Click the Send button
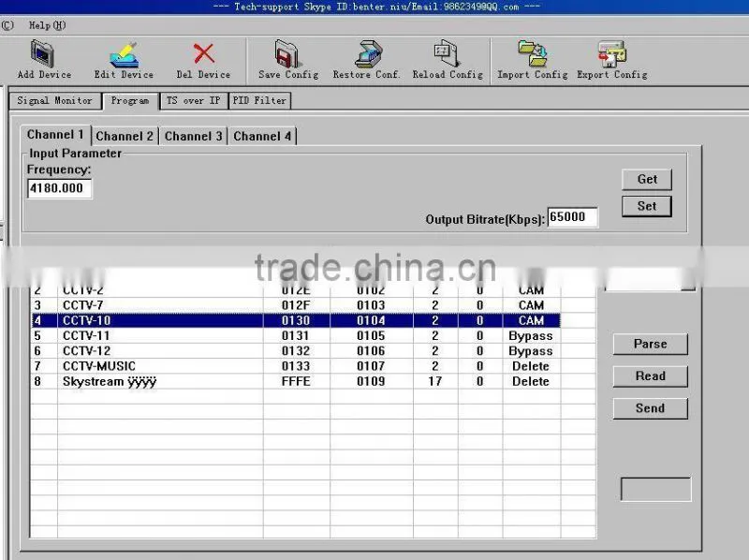Image resolution: width=749 pixels, height=560 pixels. [650, 408]
